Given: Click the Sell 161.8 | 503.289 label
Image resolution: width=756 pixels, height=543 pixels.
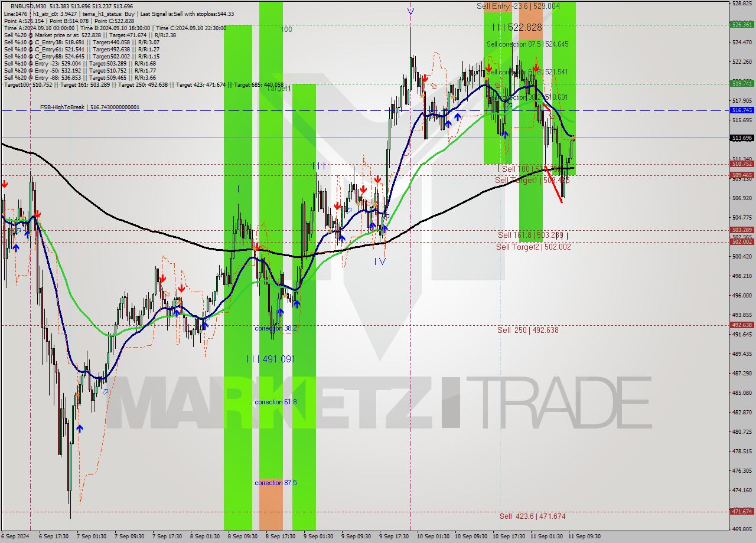Looking at the screenshot, I should pos(530,235).
